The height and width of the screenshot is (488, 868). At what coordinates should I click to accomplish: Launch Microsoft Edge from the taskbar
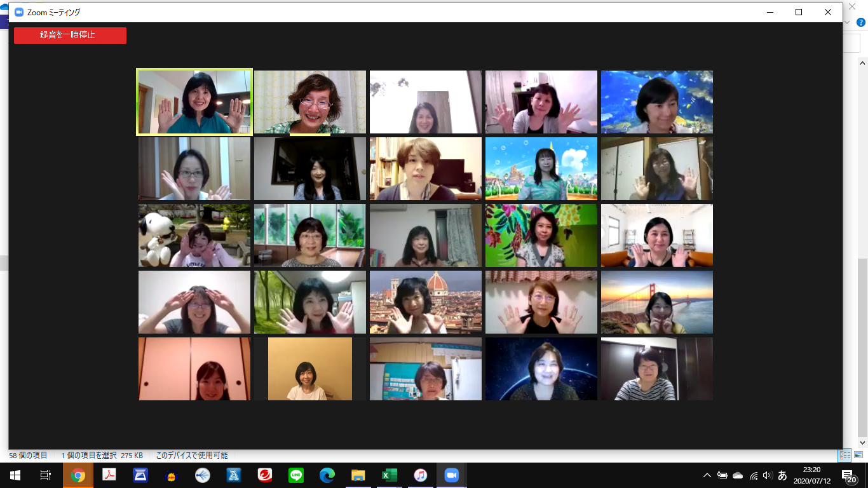click(327, 475)
